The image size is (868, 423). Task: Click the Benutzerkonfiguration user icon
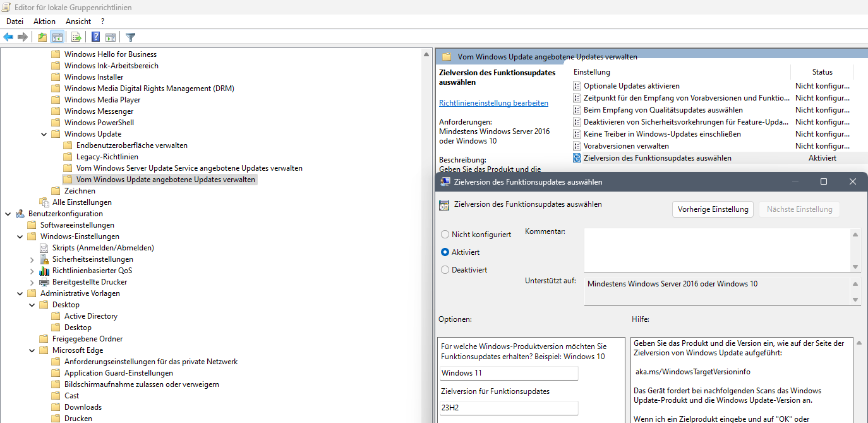coord(20,214)
